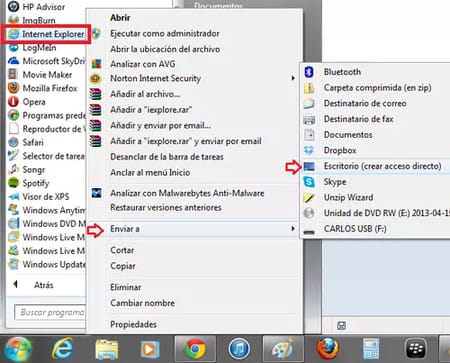
Task: Expand the Enviar a submenu arrow
Action: (x=293, y=229)
